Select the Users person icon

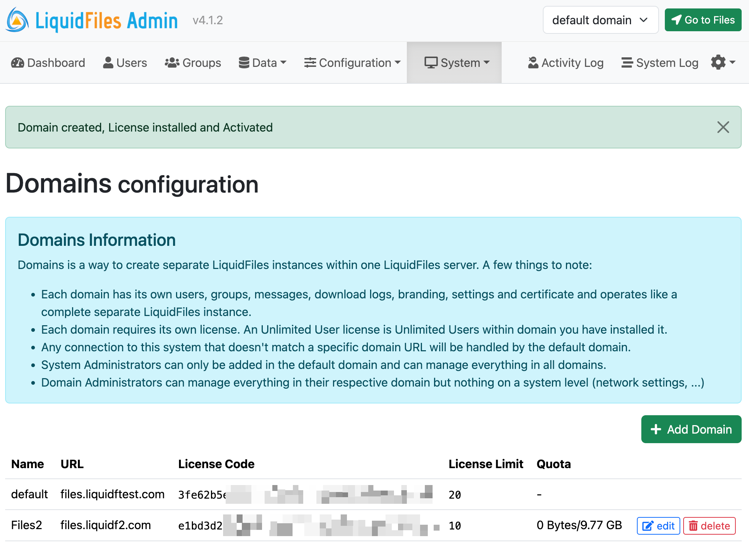(108, 62)
